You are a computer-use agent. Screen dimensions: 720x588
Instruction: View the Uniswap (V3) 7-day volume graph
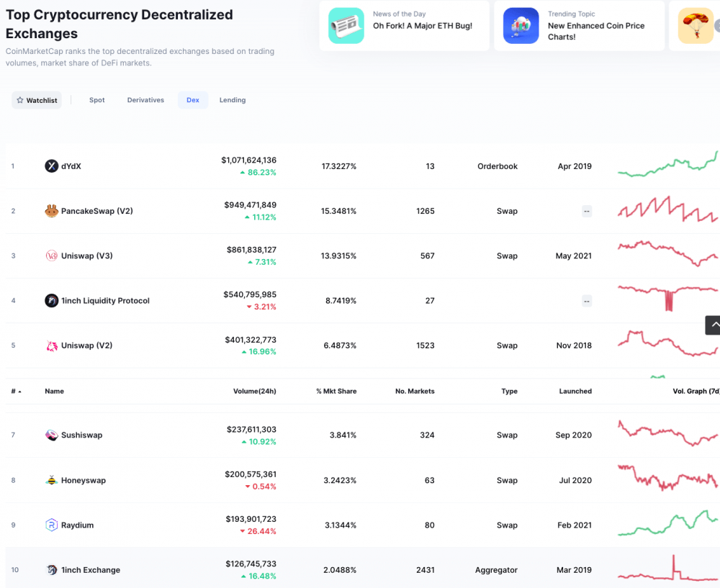tap(667, 253)
